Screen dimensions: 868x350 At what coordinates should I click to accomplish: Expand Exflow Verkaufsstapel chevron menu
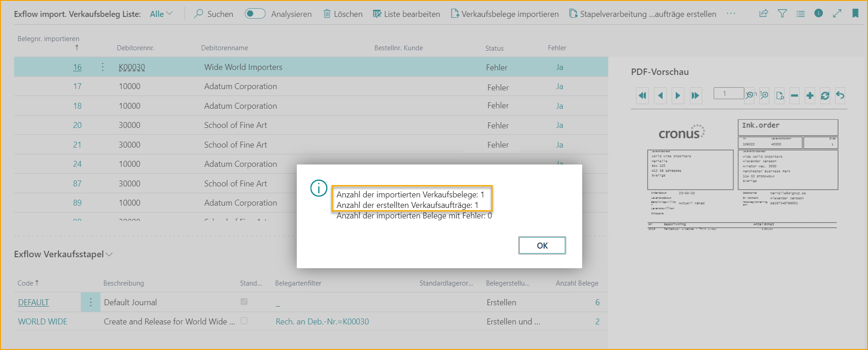(109, 255)
